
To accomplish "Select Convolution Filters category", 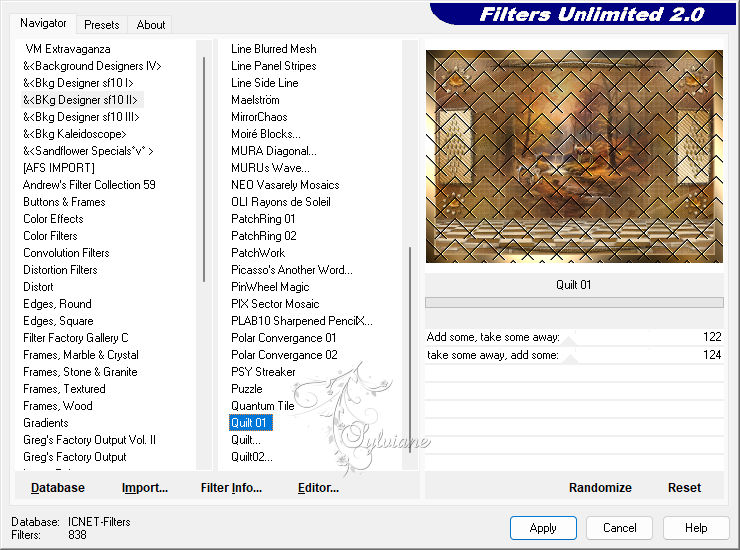I will [66, 253].
